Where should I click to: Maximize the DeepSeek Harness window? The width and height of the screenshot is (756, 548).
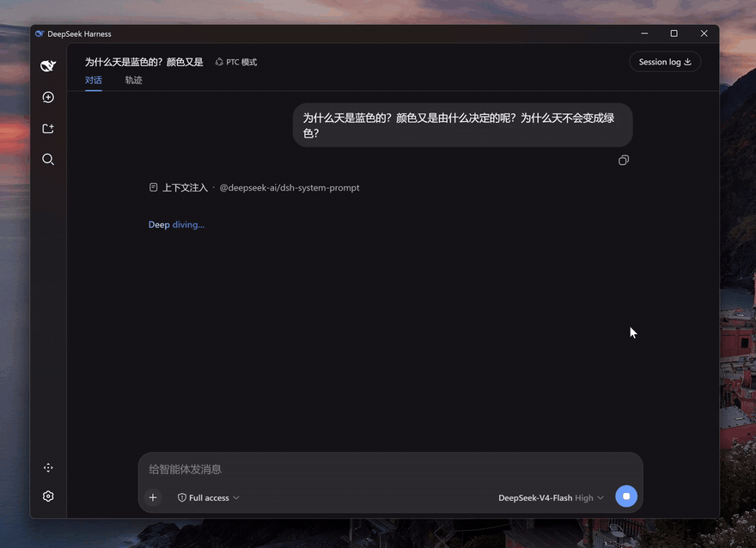pyautogui.click(x=674, y=33)
